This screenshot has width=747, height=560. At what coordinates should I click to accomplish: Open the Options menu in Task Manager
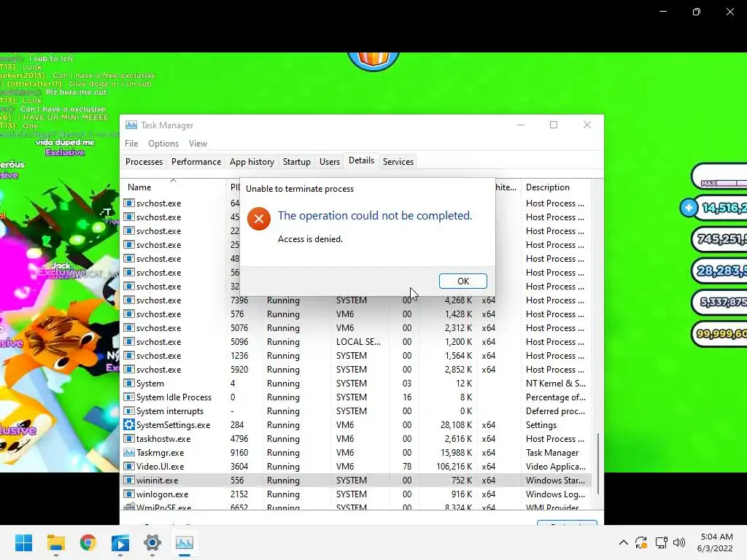point(163,144)
